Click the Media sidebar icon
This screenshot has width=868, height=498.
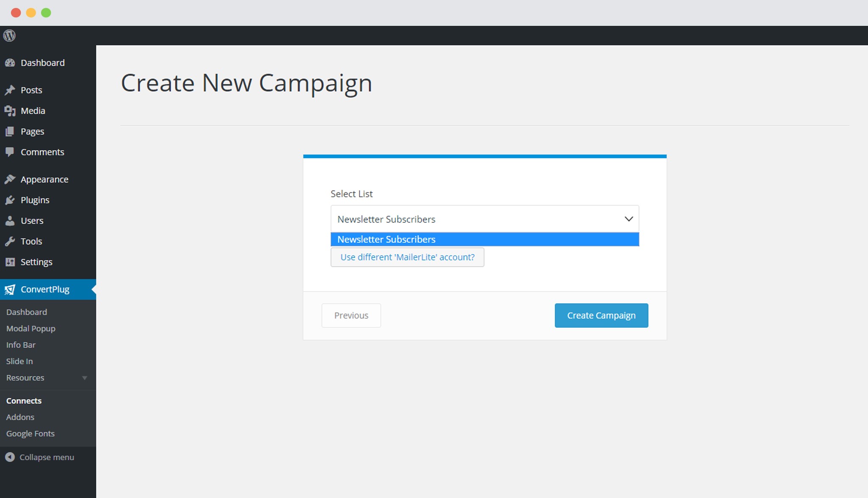[x=10, y=110]
